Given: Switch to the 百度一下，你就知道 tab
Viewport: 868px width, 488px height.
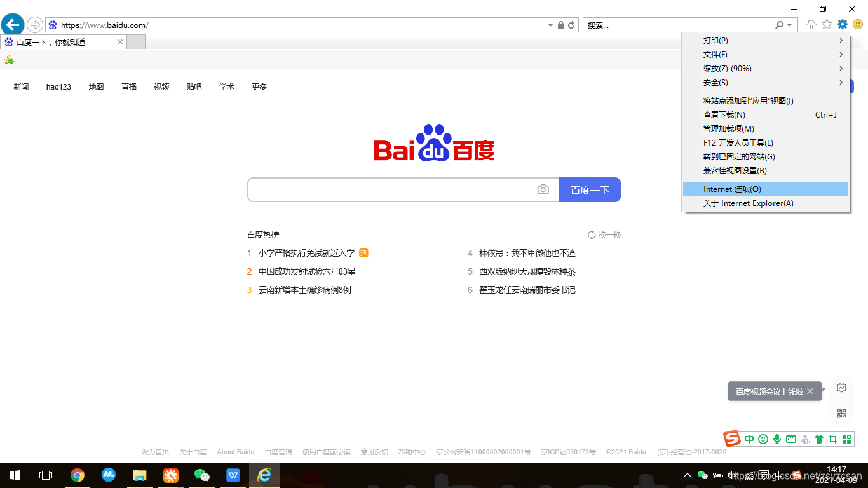Looking at the screenshot, I should pos(64,42).
